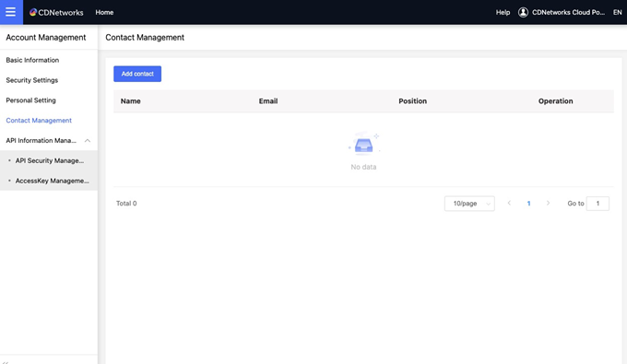
Task: Click the Account Management heading
Action: tap(46, 37)
